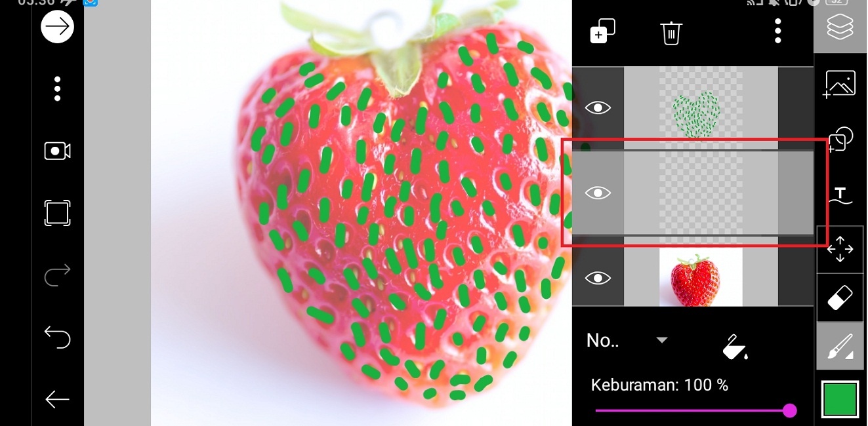Select the Move transform tool
The width and height of the screenshot is (868, 426).
pos(840,250)
